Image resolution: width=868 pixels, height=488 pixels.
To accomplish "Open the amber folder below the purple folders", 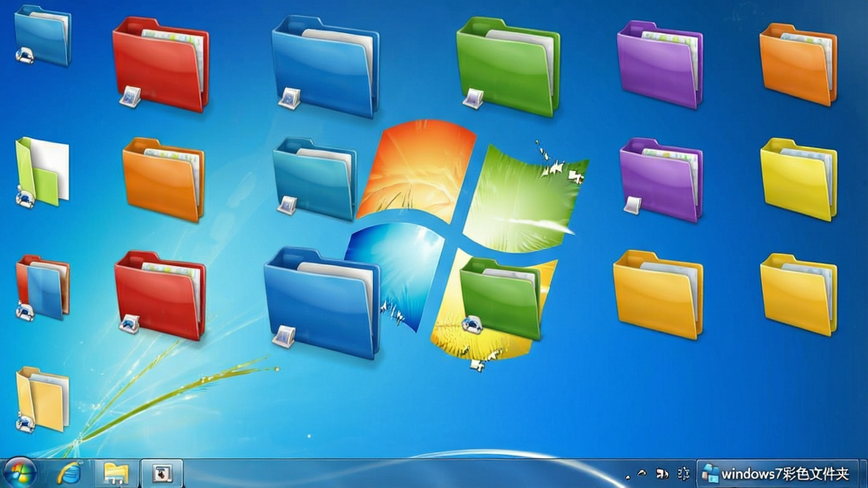I will [658, 294].
